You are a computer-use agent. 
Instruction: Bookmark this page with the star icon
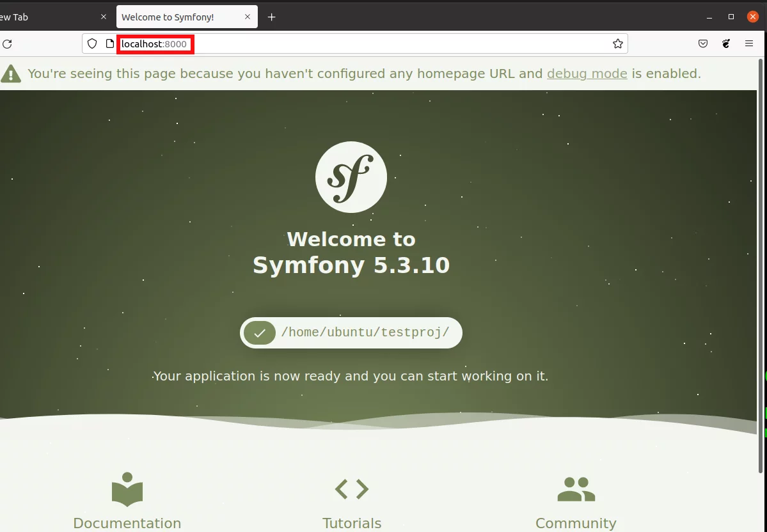click(x=618, y=43)
